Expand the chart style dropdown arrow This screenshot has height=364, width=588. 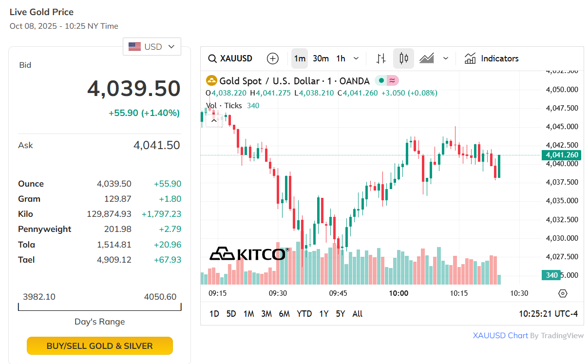[x=445, y=58]
